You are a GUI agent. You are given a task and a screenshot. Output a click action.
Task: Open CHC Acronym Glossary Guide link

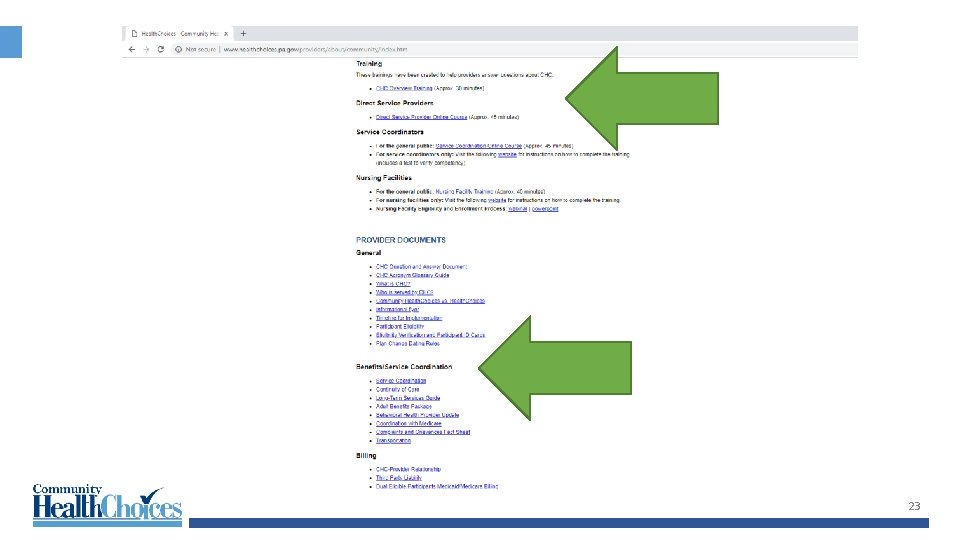tap(413, 276)
